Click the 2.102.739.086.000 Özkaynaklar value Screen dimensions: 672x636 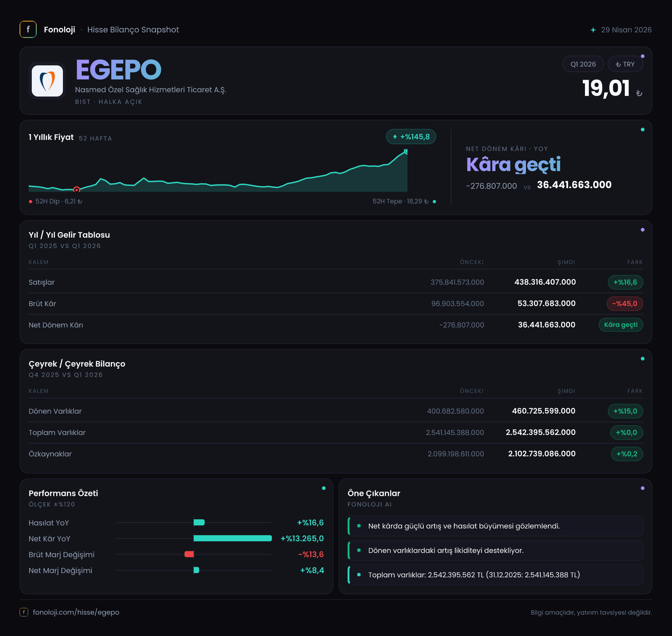[542, 454]
